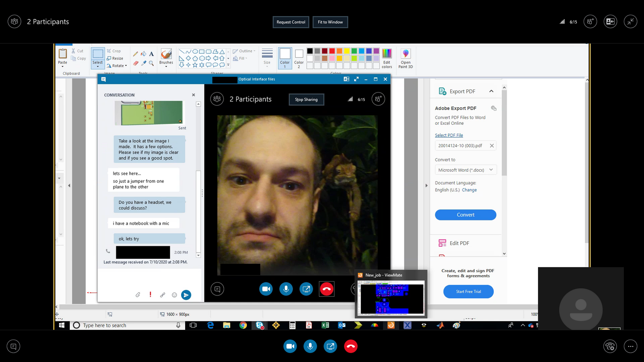Viewport: 644px width, 362px height.
Task: Click the New_job - ViewMate preview thumbnail
Action: 391,297
